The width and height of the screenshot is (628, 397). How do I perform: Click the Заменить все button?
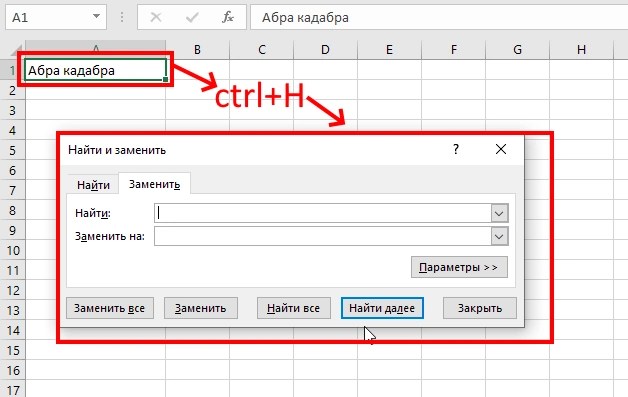coord(110,308)
